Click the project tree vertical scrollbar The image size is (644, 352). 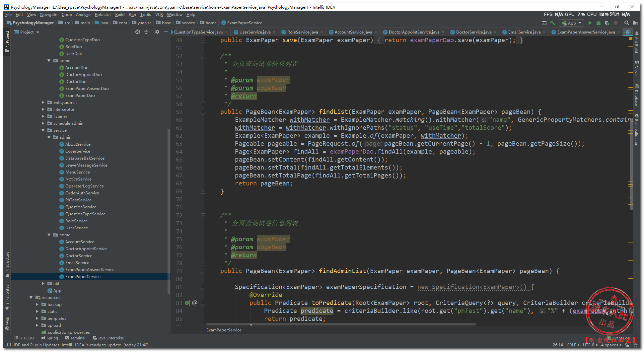[169, 211]
